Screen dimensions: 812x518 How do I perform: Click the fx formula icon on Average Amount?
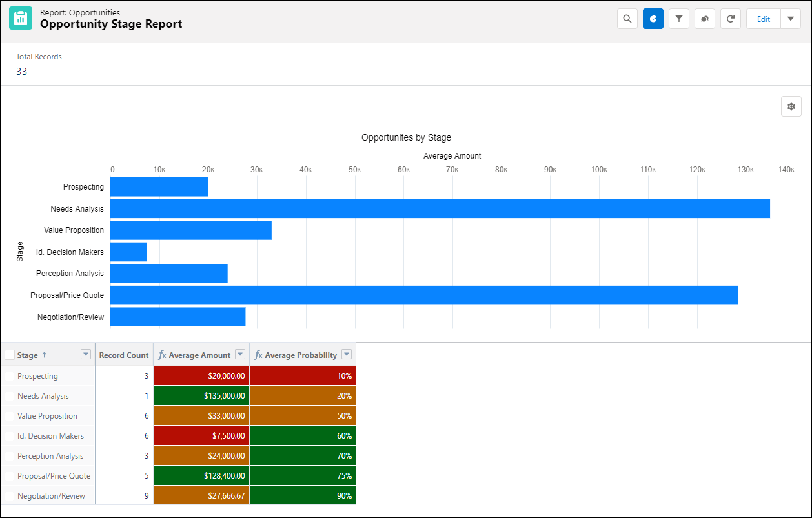(161, 354)
